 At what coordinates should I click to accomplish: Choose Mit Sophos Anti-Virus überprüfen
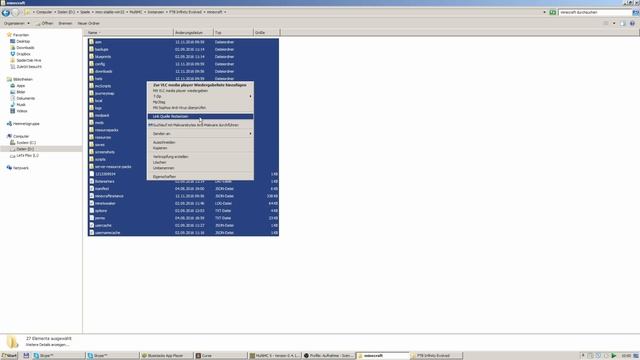[200, 108]
